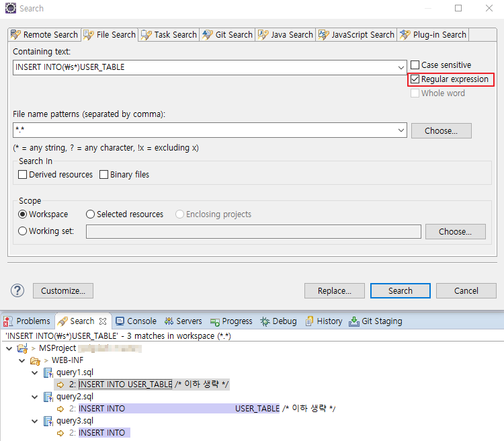This screenshot has height=441, width=504.
Task: Click the Cancel button
Action: click(x=466, y=291)
